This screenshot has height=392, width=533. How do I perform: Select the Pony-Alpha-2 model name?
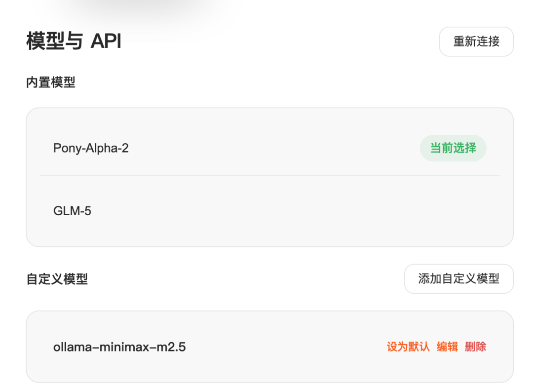click(x=91, y=148)
